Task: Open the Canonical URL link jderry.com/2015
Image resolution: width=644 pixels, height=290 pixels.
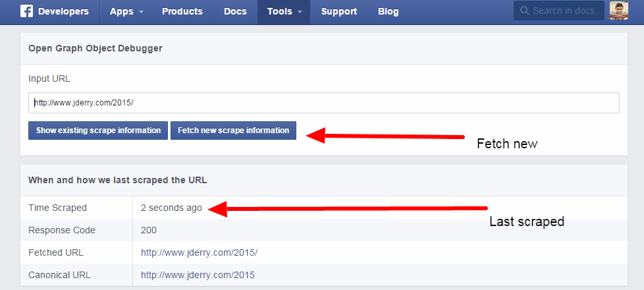Action: click(198, 275)
